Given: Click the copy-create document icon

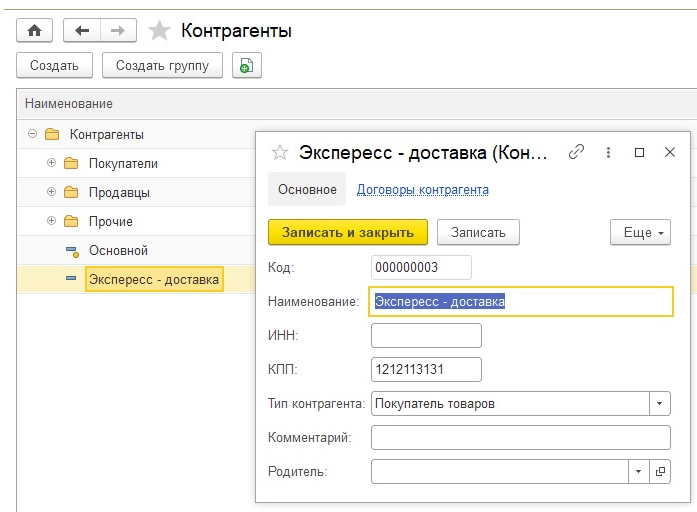Looking at the screenshot, I should (x=247, y=65).
